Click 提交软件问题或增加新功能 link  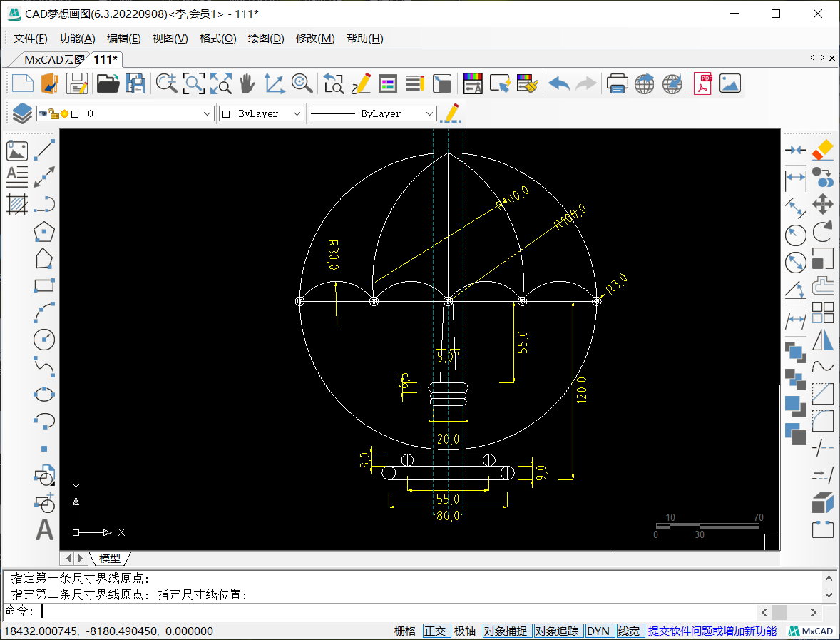712,631
